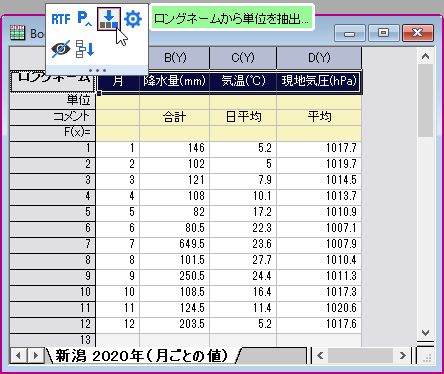This screenshot has height=374, width=444.
Task: Open sheet tab 新潟 2020年(月ごとの値)
Action: click(x=142, y=356)
